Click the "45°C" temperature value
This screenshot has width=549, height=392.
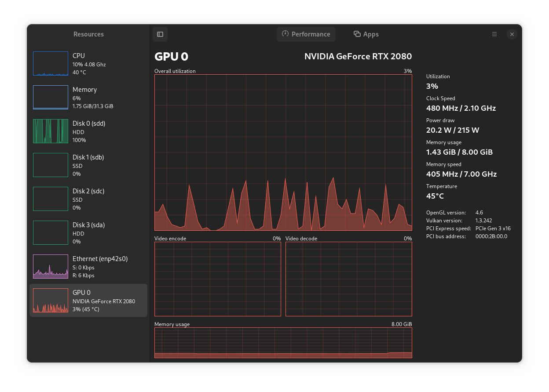pos(435,196)
